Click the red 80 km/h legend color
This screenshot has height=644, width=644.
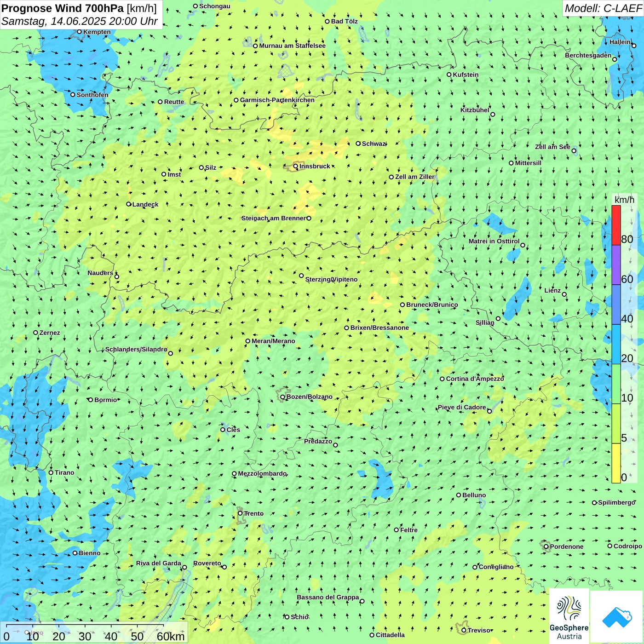click(x=616, y=225)
